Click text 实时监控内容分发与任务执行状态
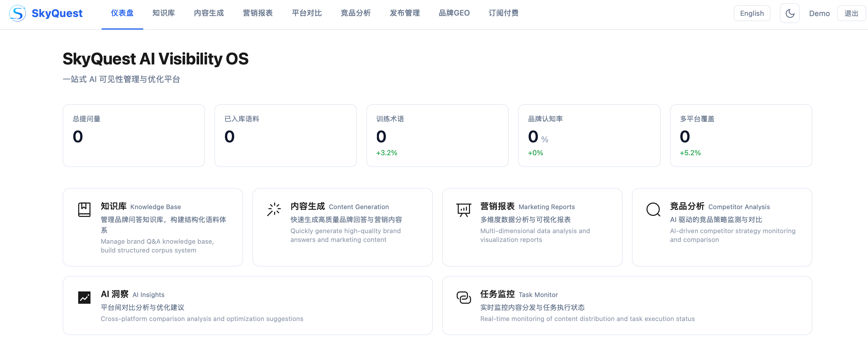The image size is (868, 355). click(x=532, y=308)
